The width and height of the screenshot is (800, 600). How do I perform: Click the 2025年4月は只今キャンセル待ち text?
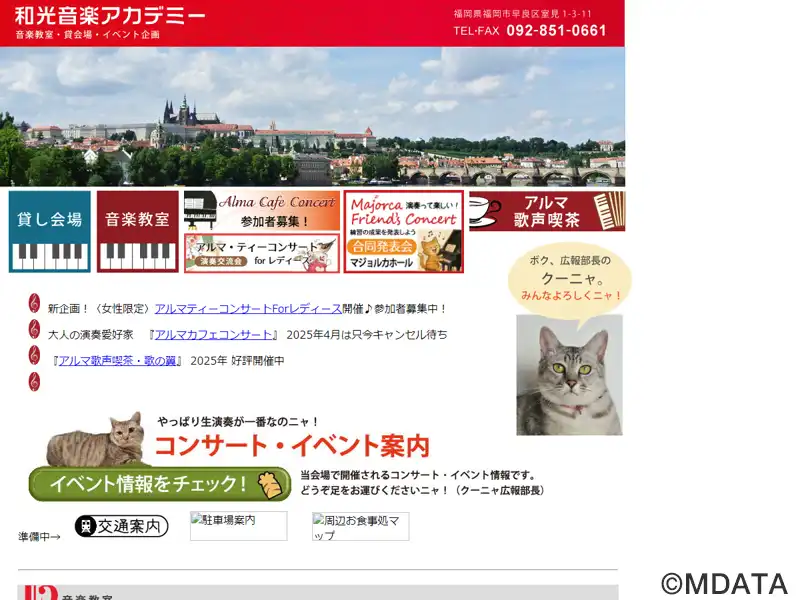pyautogui.click(x=367, y=335)
